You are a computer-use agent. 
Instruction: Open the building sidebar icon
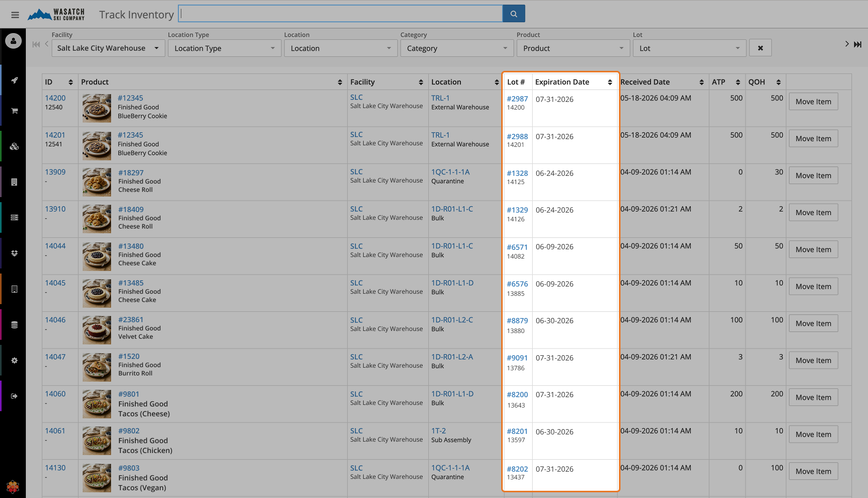(14, 182)
